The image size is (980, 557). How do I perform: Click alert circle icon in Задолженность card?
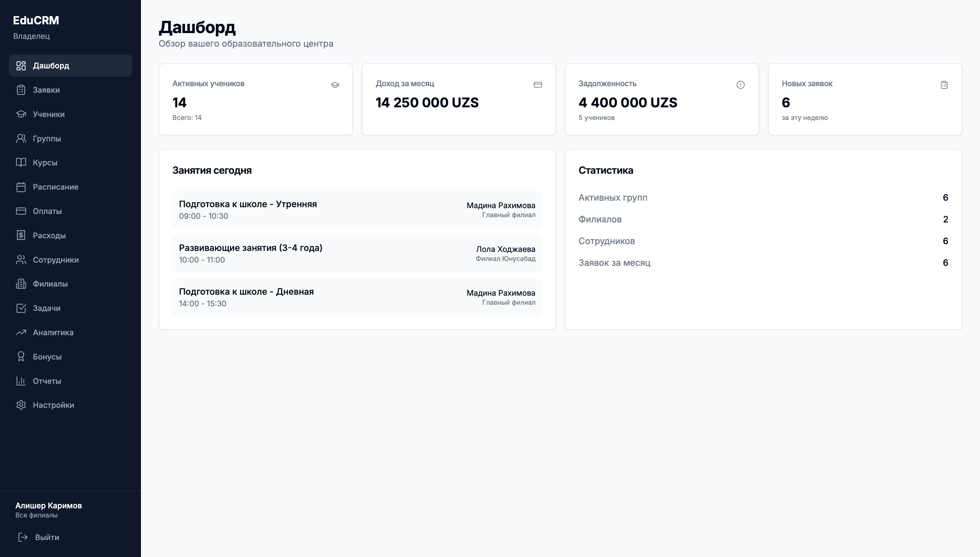[x=741, y=85]
